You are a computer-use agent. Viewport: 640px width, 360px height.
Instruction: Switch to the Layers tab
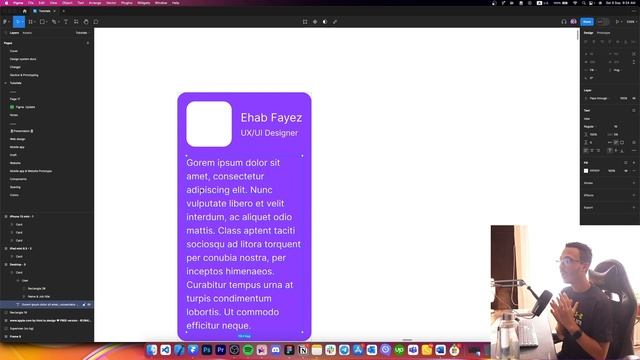click(14, 33)
